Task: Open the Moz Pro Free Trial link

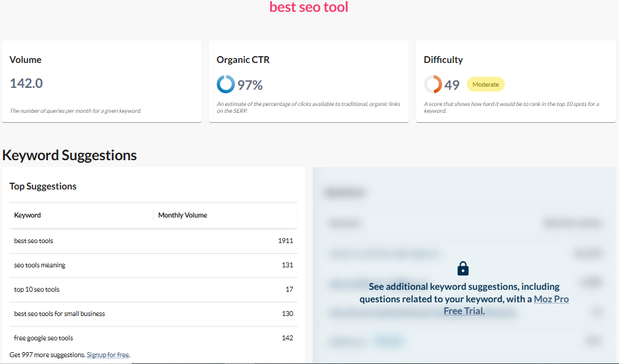Action: pos(506,305)
